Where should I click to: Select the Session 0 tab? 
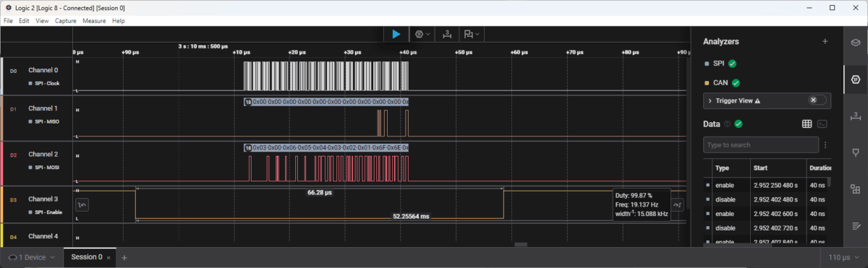tap(86, 257)
